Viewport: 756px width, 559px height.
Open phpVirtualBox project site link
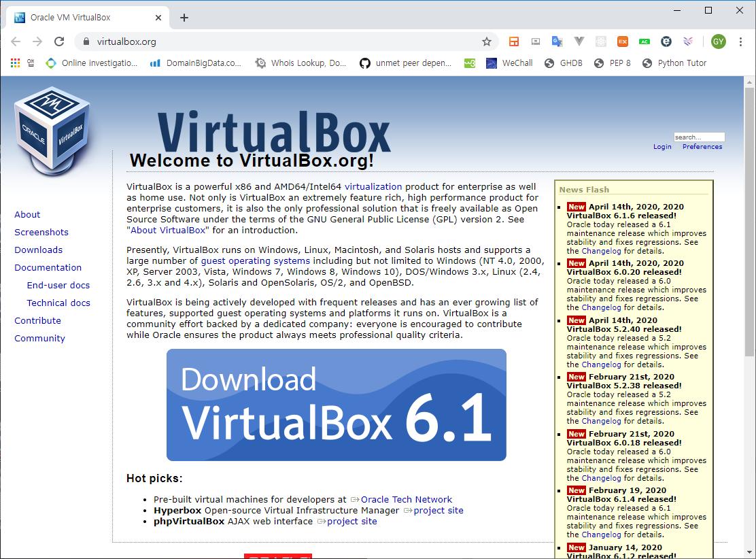(352, 522)
